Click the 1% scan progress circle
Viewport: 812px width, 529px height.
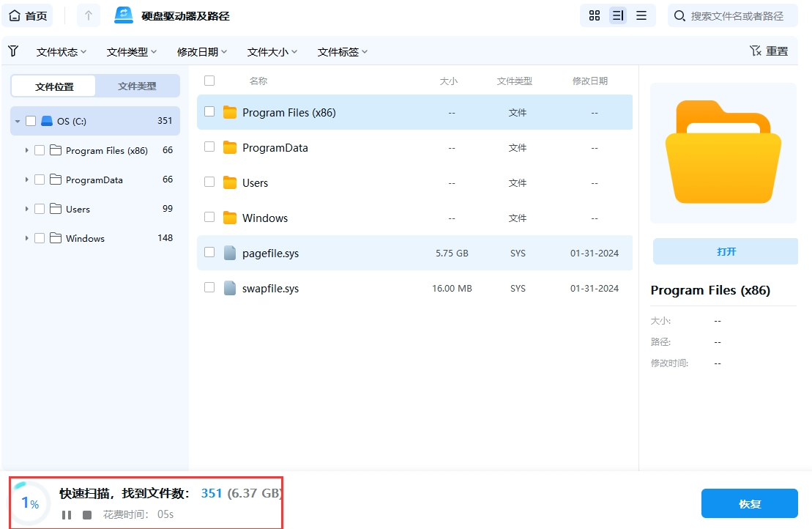click(x=28, y=503)
